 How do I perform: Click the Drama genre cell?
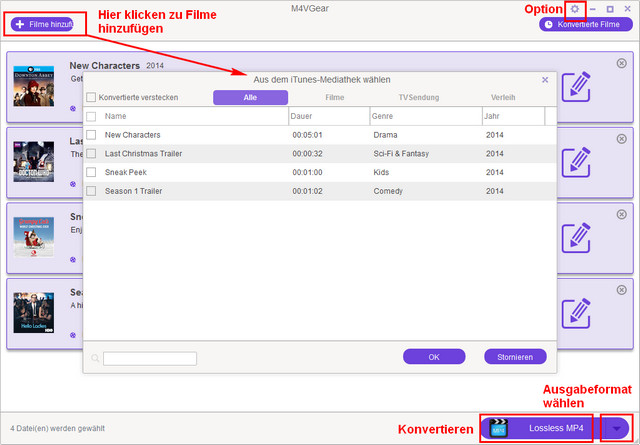click(385, 135)
